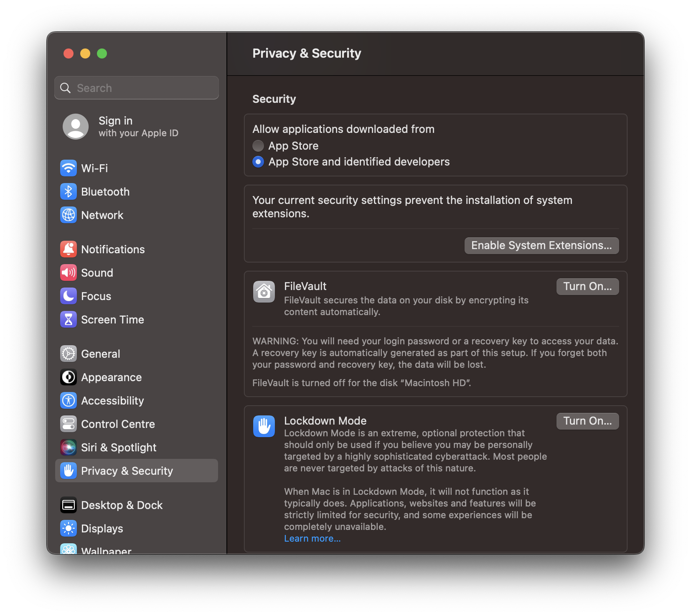Open the Accessibility icon in sidebar
Viewport: 691px width, 616px height.
point(69,401)
